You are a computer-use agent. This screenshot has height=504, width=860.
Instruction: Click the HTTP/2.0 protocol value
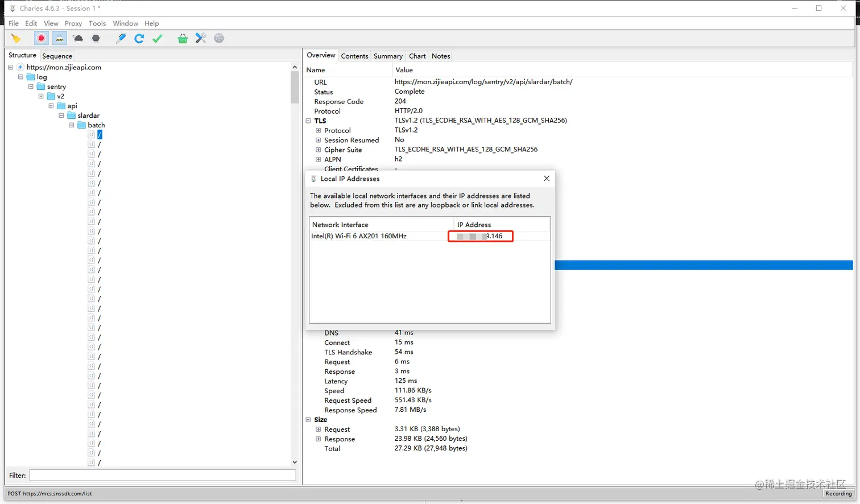pyautogui.click(x=408, y=111)
